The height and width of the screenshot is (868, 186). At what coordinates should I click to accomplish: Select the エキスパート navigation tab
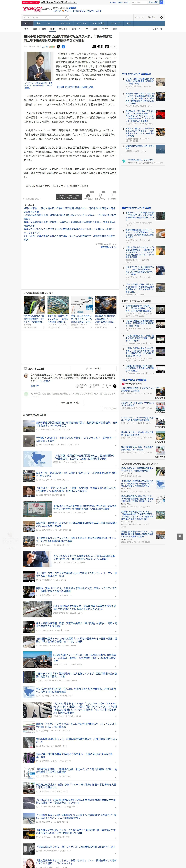click(64, 24)
